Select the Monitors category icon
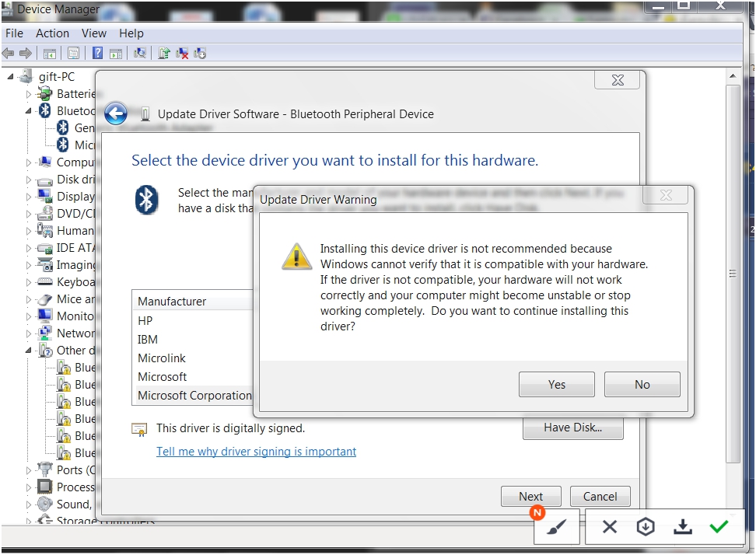Screen dimensions: 756x555 tap(45, 316)
